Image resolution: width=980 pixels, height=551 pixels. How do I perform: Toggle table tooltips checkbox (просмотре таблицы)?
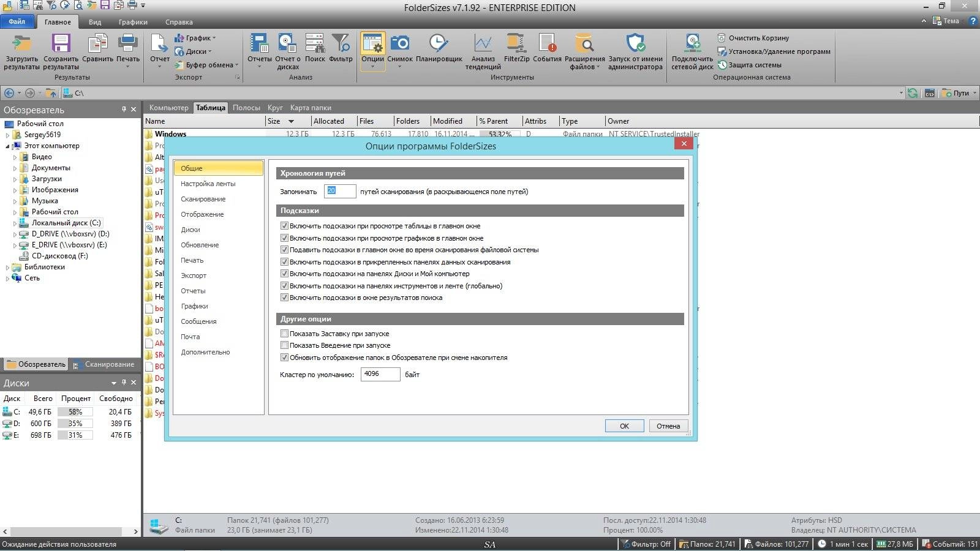(x=284, y=226)
